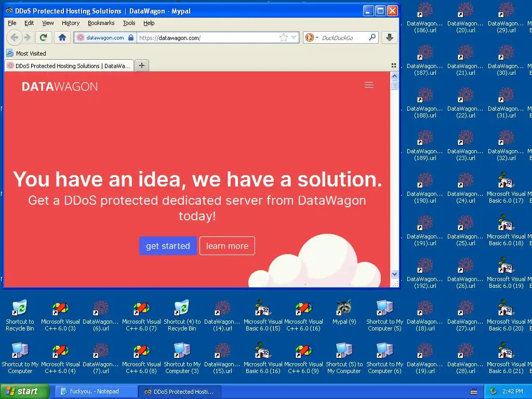Open the Tools menu
The height and width of the screenshot is (399, 532).
point(129,23)
